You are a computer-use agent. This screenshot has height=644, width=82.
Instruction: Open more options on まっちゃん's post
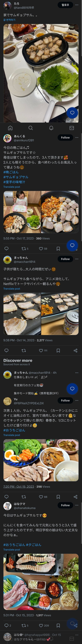point(77,259)
